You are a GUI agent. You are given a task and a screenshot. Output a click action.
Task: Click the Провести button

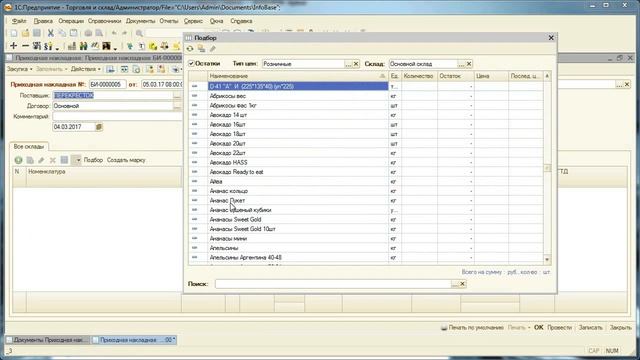559,327
